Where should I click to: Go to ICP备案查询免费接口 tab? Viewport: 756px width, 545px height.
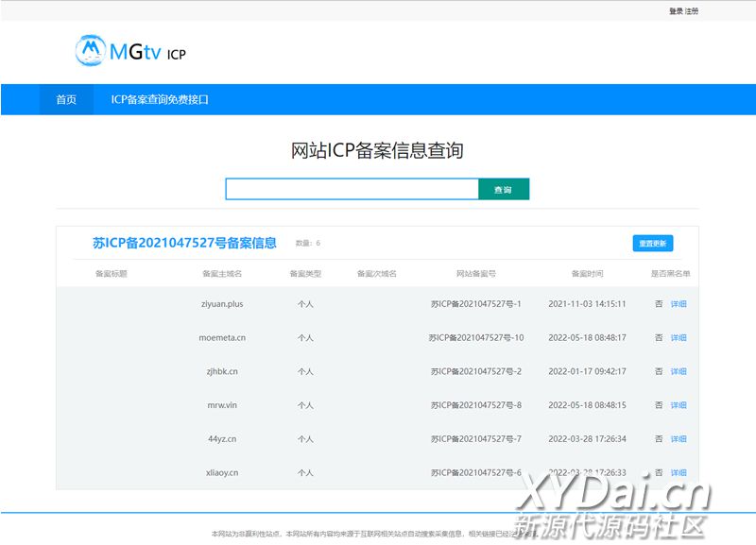(x=160, y=99)
